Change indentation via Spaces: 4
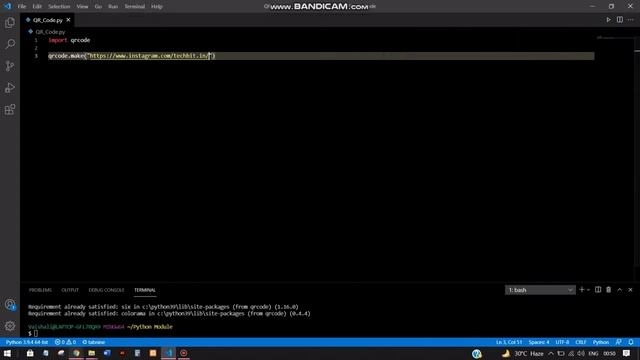Viewport: 640px width, 360px height. click(x=539, y=342)
